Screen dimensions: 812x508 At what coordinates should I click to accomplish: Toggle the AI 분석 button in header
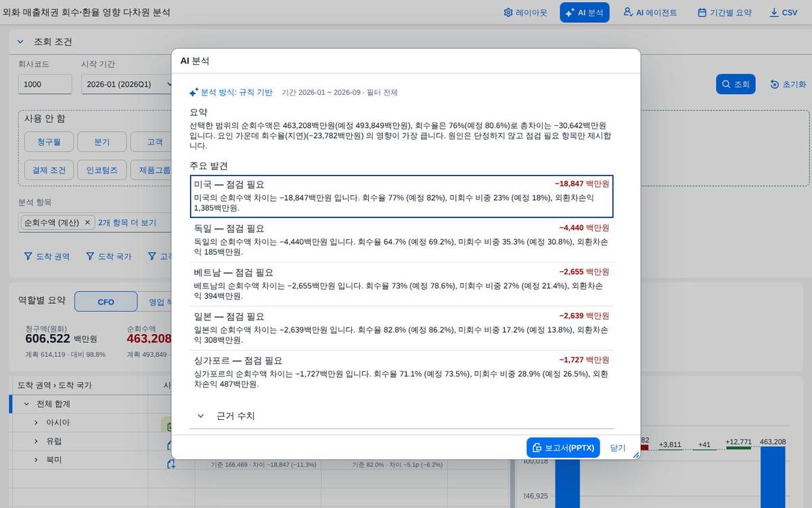[585, 12]
